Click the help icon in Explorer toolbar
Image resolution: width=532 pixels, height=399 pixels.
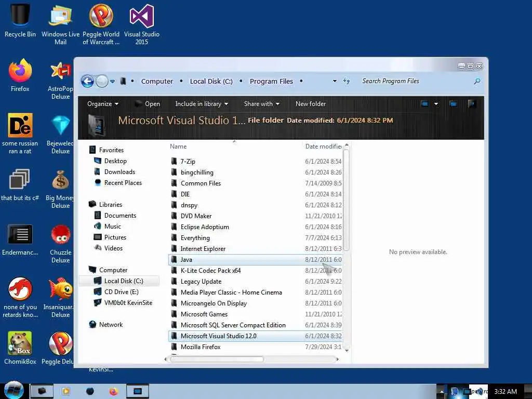471,104
